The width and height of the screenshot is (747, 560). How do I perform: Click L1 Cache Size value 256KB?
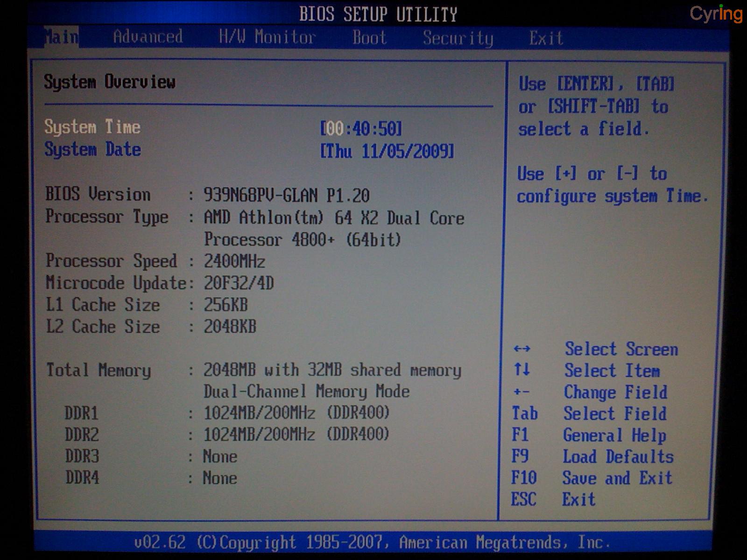click(x=226, y=305)
